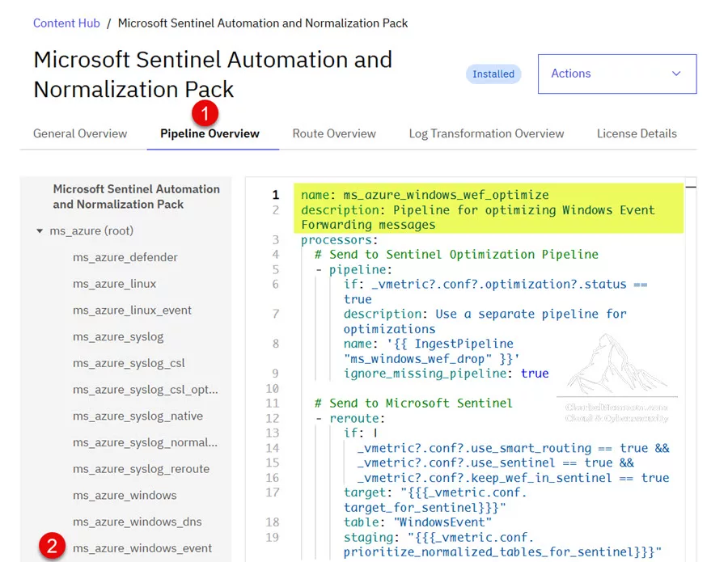The height and width of the screenshot is (562, 728).
Task: Click the '# Send to Sentinel Optimization Pipeline' comment
Action: [456, 255]
